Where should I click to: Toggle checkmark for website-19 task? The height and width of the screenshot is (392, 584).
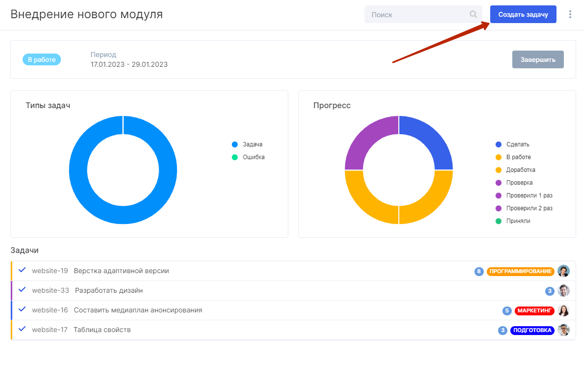[x=22, y=270]
